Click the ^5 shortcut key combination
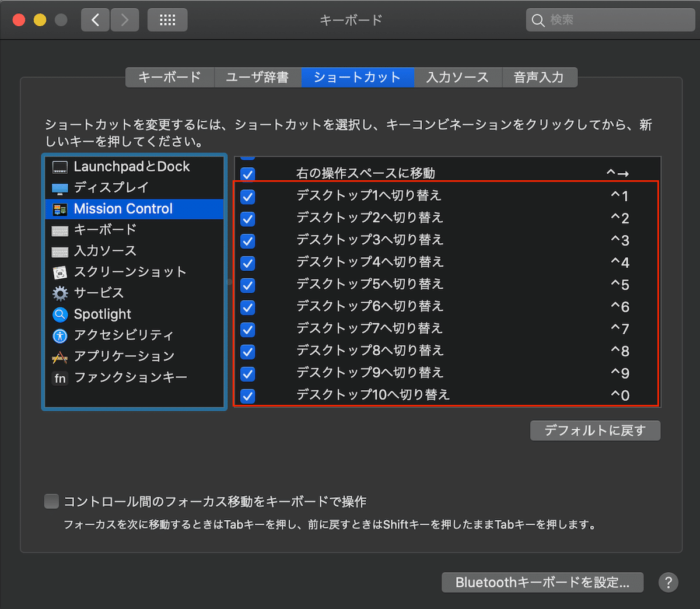This screenshot has height=609, width=700. [619, 285]
